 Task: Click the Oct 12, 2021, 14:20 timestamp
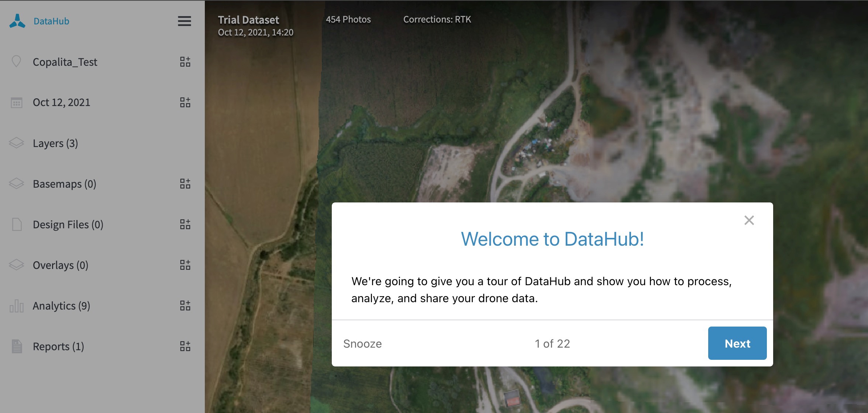256,33
